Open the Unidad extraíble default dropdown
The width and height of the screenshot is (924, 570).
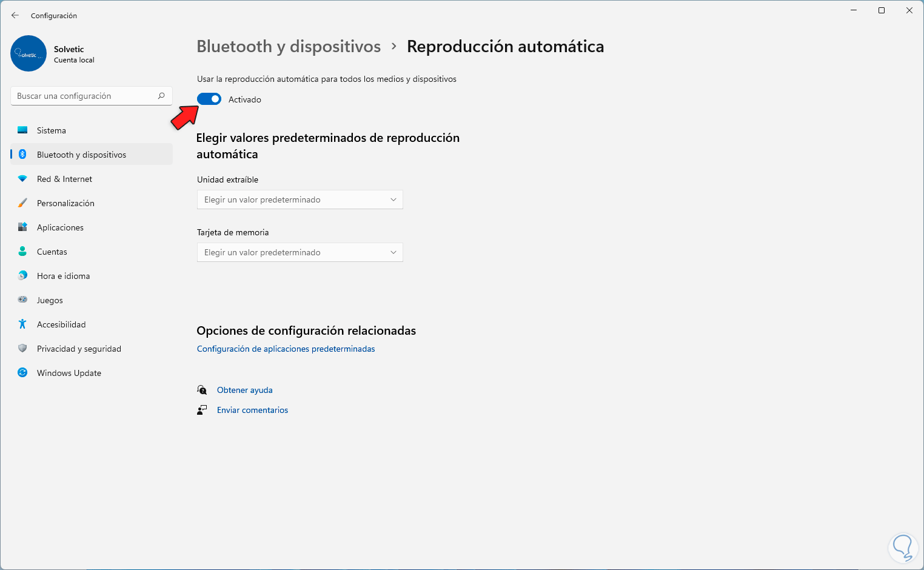(300, 199)
